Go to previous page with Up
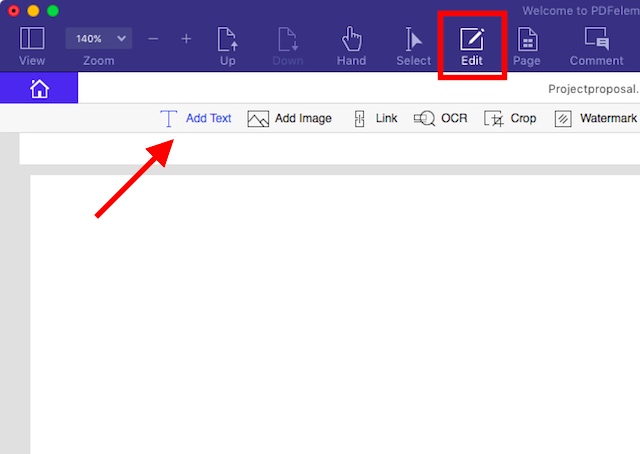 point(227,46)
